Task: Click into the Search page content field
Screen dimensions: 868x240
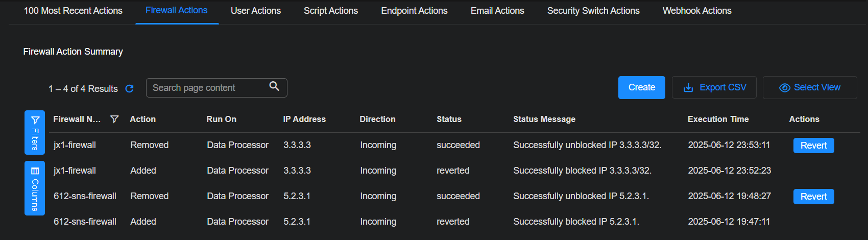Action: [207, 88]
